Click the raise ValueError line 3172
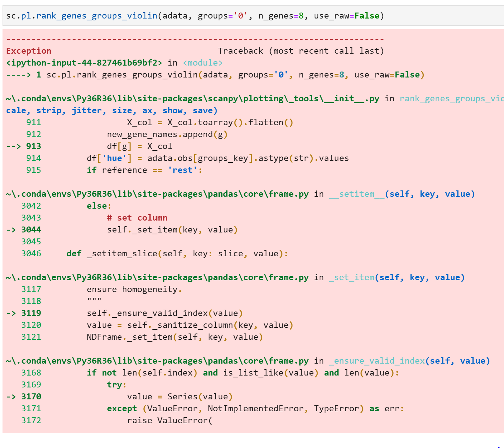 169,420
